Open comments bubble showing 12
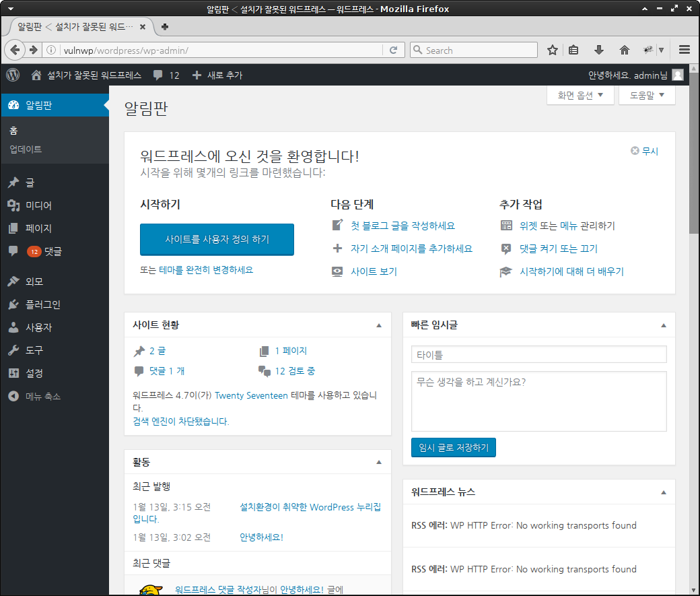 point(166,75)
